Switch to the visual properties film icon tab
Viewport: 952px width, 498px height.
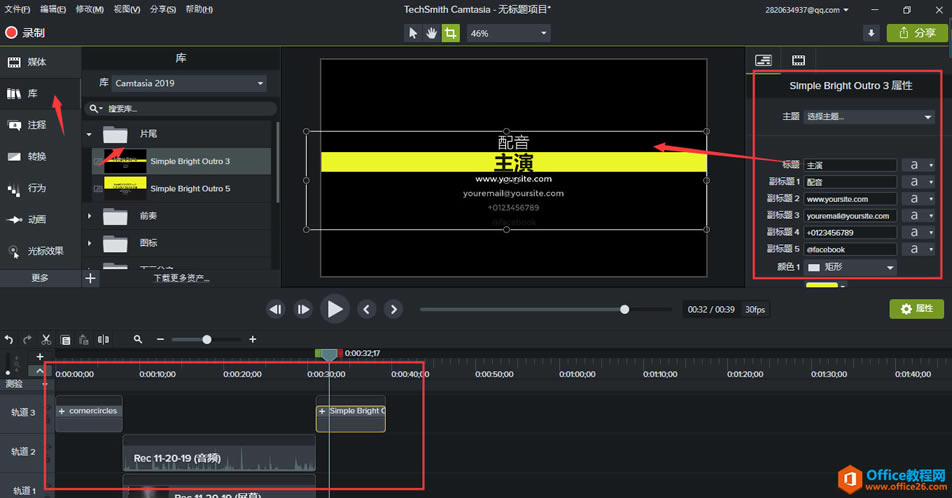pos(798,60)
